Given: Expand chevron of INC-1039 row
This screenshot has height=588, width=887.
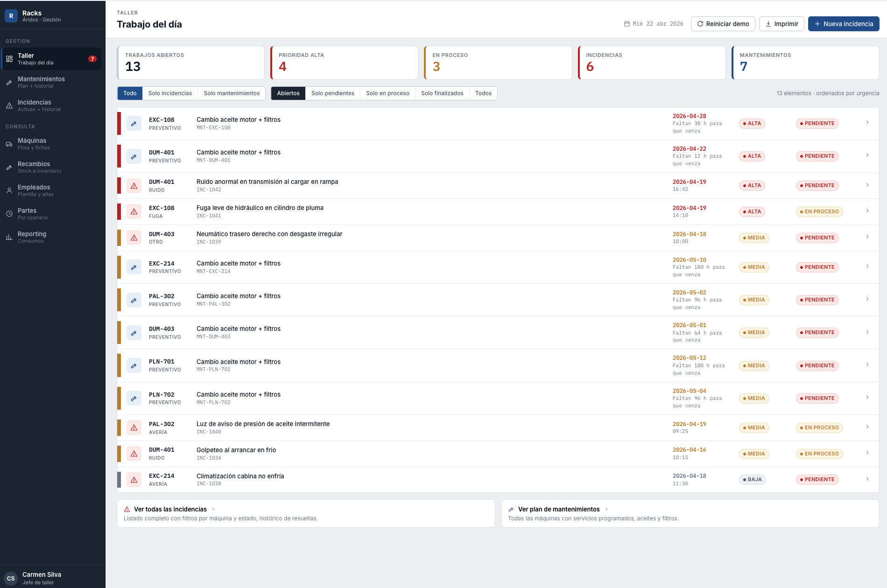Looking at the screenshot, I should [867, 237].
